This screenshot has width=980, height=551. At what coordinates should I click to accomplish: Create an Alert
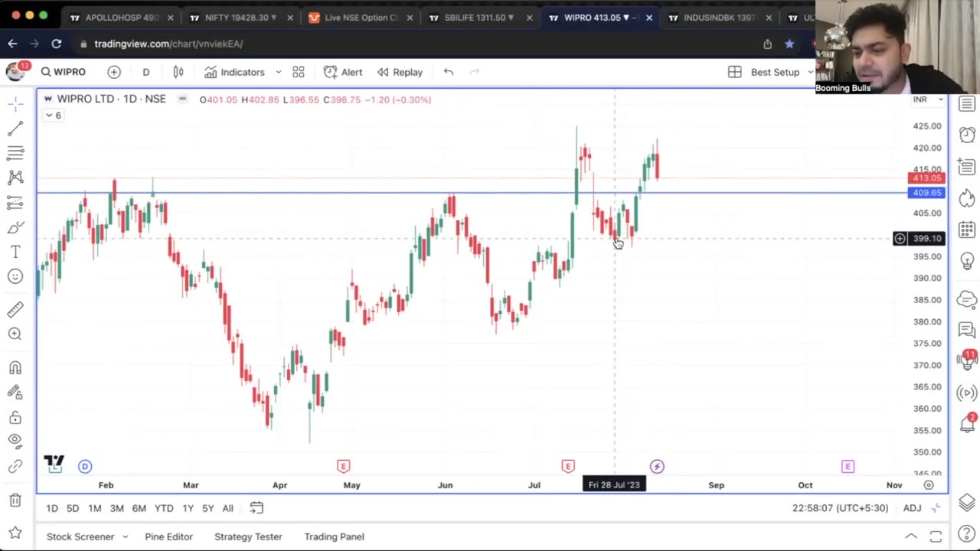(x=343, y=72)
